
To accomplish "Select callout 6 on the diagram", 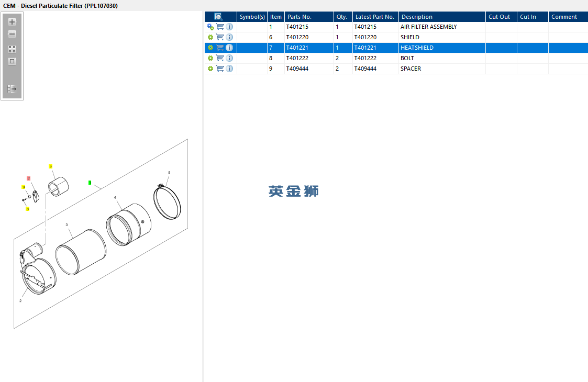I will click(51, 166).
